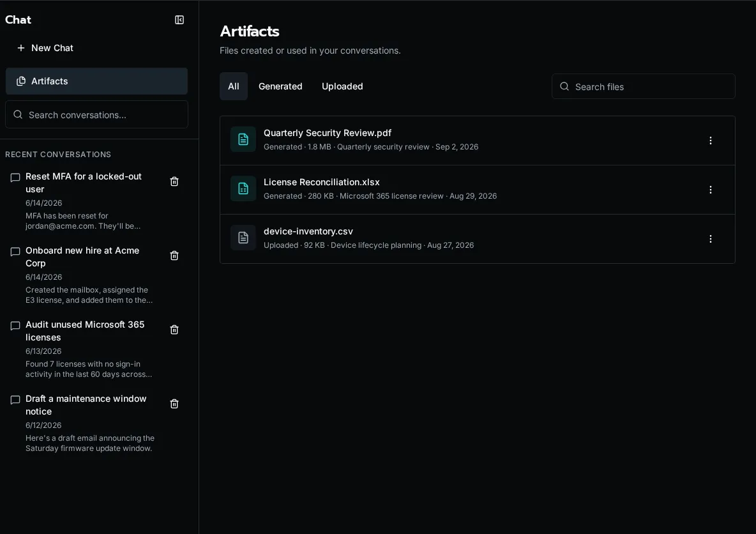
Task: Open more options for License Reconciliation.xlsx
Action: tap(710, 190)
